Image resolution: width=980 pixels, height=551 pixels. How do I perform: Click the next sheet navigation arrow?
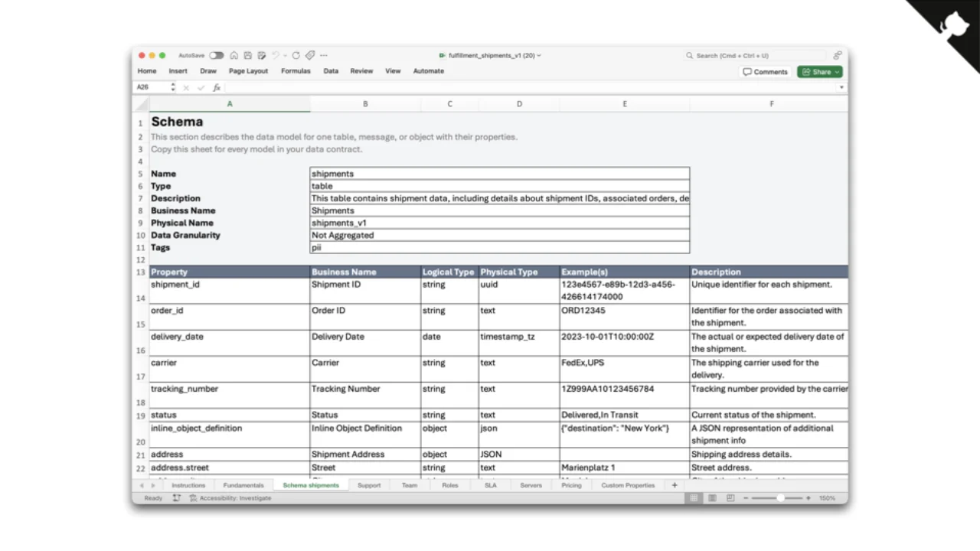[153, 485]
